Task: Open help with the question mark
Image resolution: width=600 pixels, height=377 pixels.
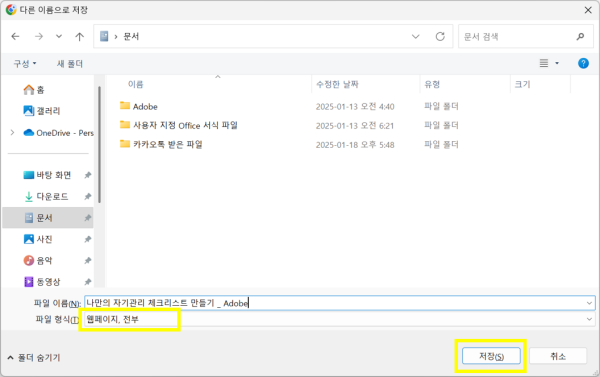Action: click(x=583, y=63)
